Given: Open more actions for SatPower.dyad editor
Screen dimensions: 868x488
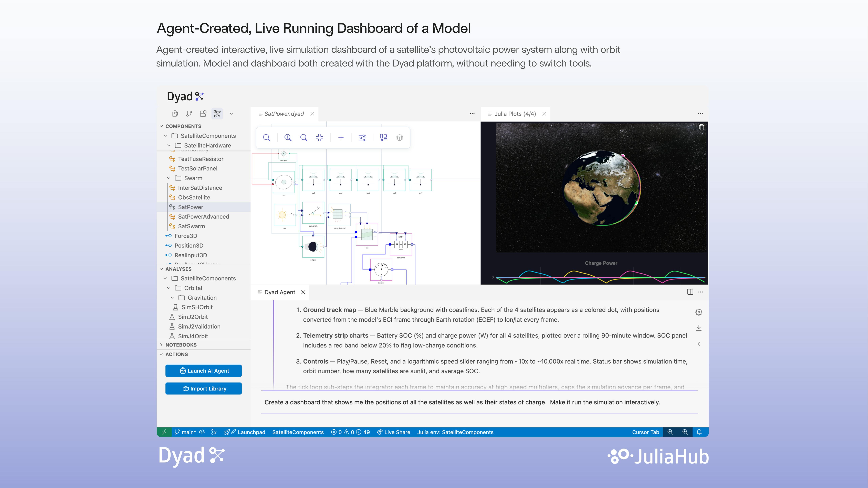Looking at the screenshot, I should [x=472, y=114].
